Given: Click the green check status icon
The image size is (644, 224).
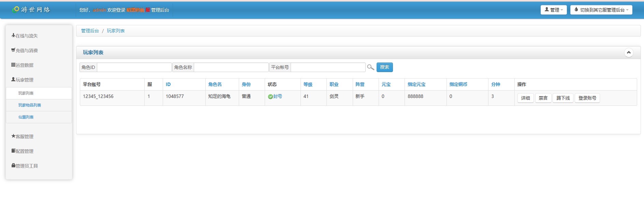Looking at the screenshot, I should (x=270, y=97).
